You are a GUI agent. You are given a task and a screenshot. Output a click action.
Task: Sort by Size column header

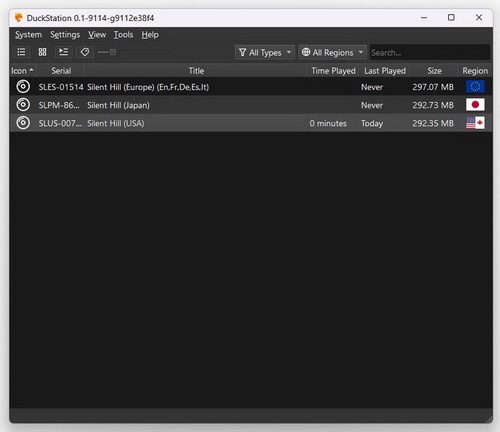434,71
